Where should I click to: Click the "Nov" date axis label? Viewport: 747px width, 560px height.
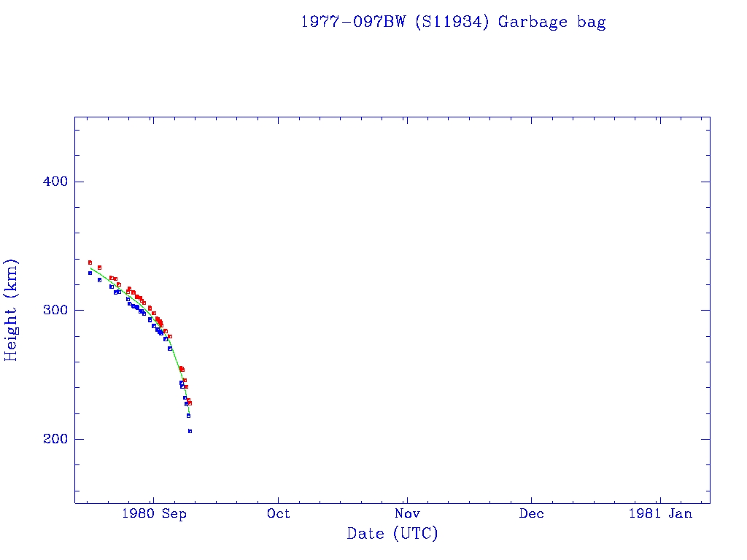406,513
